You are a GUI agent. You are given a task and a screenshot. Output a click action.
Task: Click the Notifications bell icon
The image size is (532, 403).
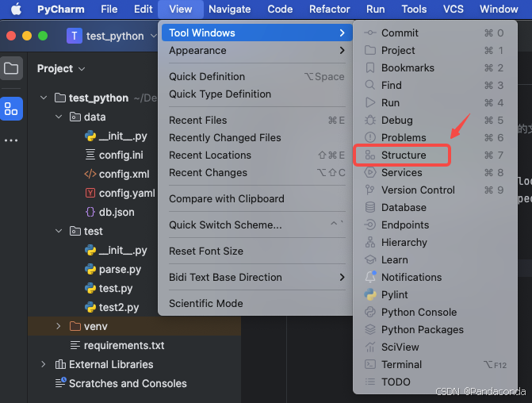pyautogui.click(x=370, y=277)
